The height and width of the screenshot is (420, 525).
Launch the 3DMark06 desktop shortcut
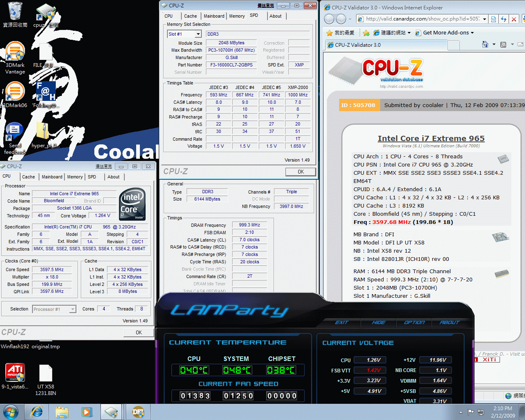(x=15, y=94)
